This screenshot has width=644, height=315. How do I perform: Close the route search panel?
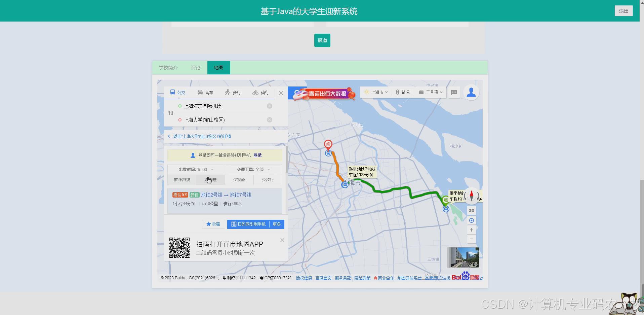pos(281,93)
